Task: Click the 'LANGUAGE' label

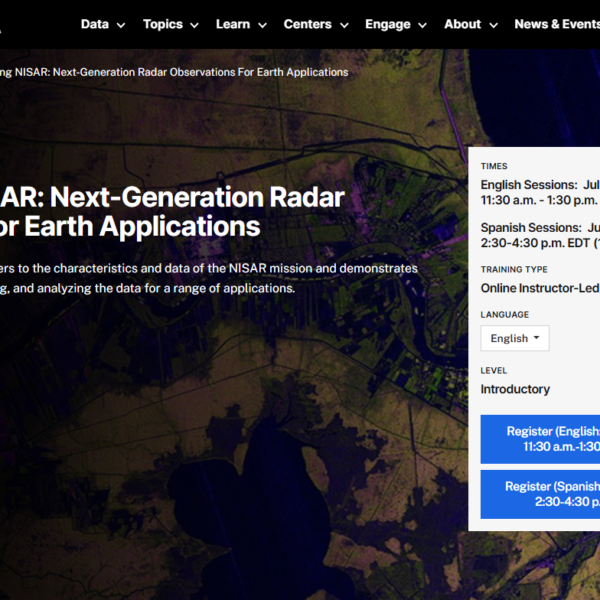Action: [505, 315]
